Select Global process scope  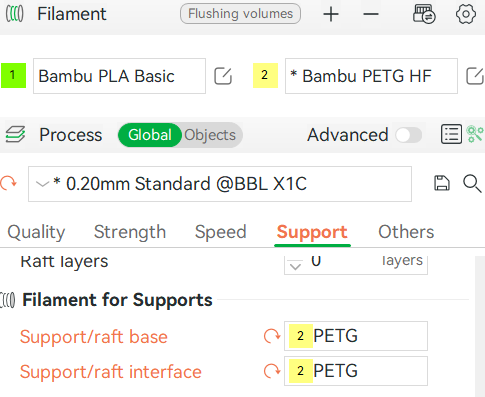tap(150, 135)
